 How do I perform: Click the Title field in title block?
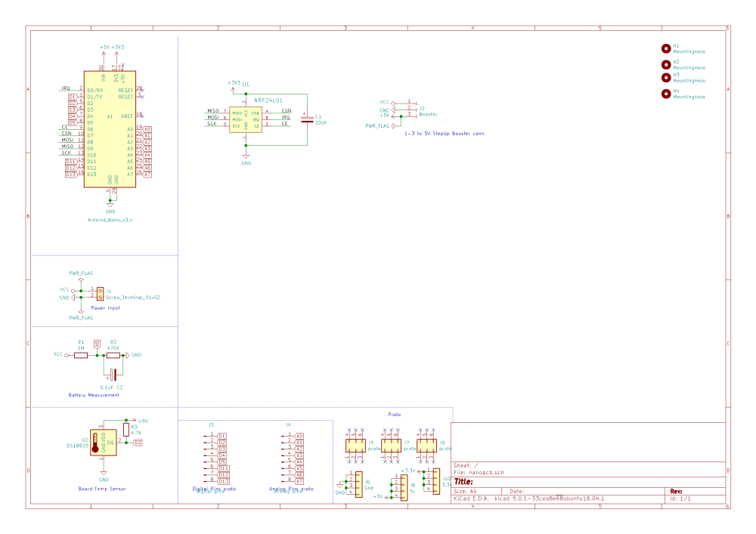tap(588, 482)
